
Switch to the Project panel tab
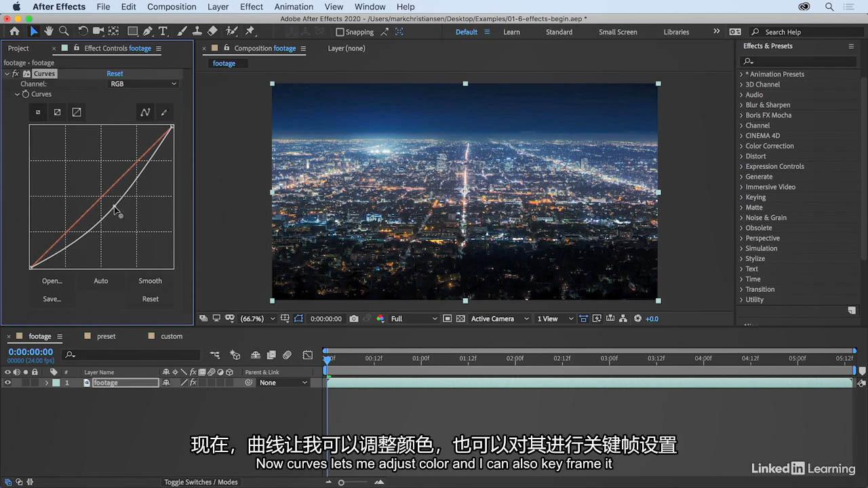pos(18,48)
